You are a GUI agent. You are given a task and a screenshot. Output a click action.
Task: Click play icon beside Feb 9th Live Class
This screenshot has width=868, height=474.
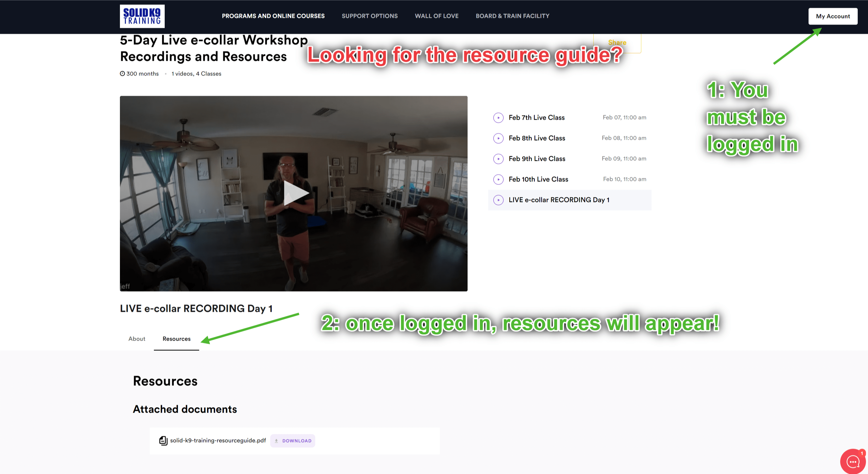tap(498, 159)
